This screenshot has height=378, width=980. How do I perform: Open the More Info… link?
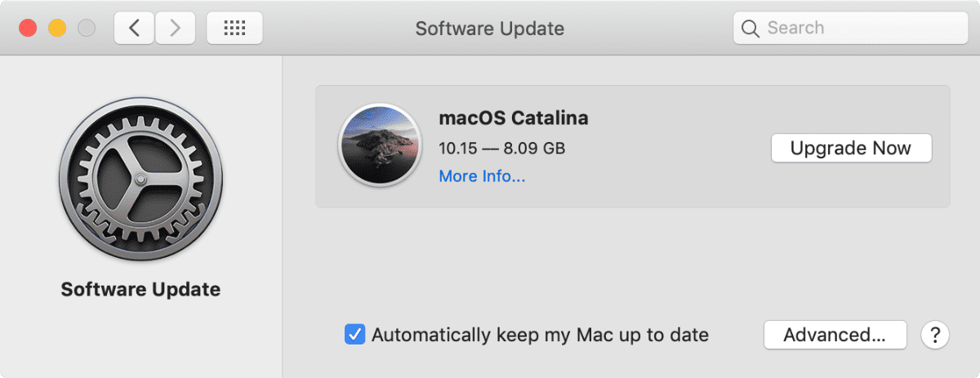pyautogui.click(x=482, y=176)
